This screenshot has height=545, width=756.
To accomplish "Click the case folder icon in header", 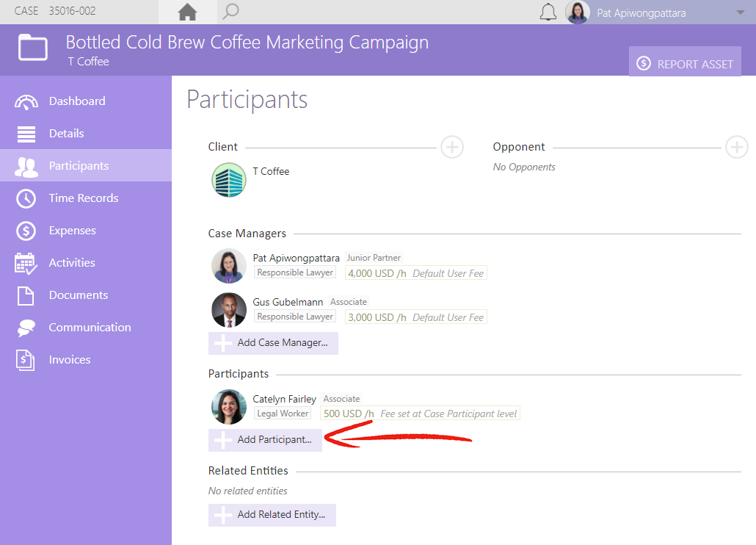I will tap(33, 47).
